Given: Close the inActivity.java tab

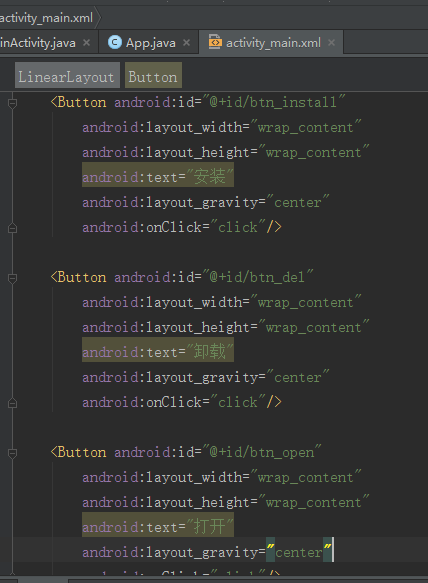Looking at the screenshot, I should coord(86,43).
